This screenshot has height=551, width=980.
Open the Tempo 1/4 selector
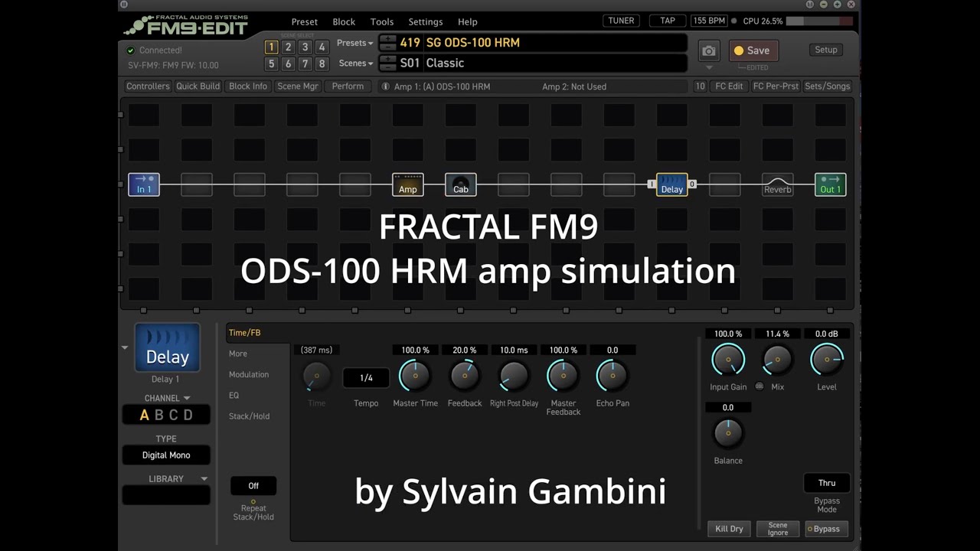tap(366, 378)
